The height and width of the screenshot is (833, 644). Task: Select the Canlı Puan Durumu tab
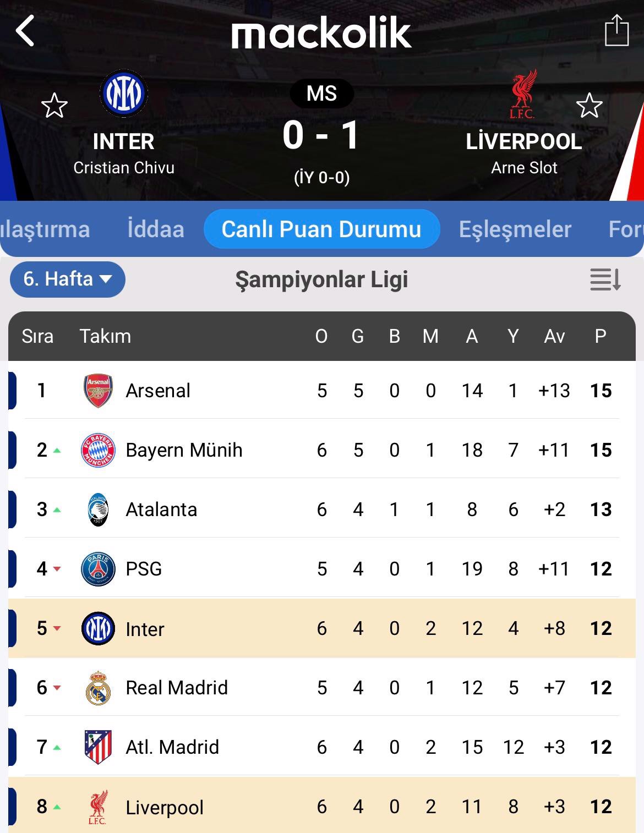tap(321, 229)
